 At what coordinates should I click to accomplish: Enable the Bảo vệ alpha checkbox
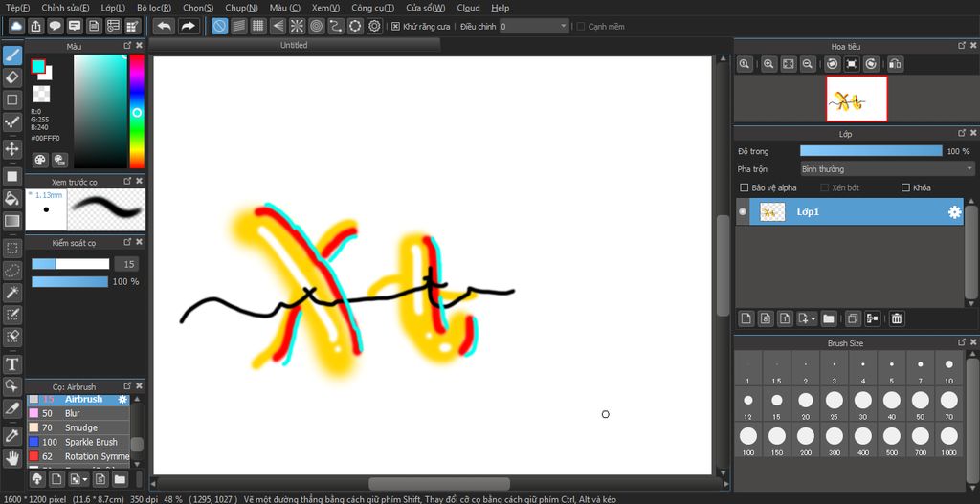[x=745, y=187]
